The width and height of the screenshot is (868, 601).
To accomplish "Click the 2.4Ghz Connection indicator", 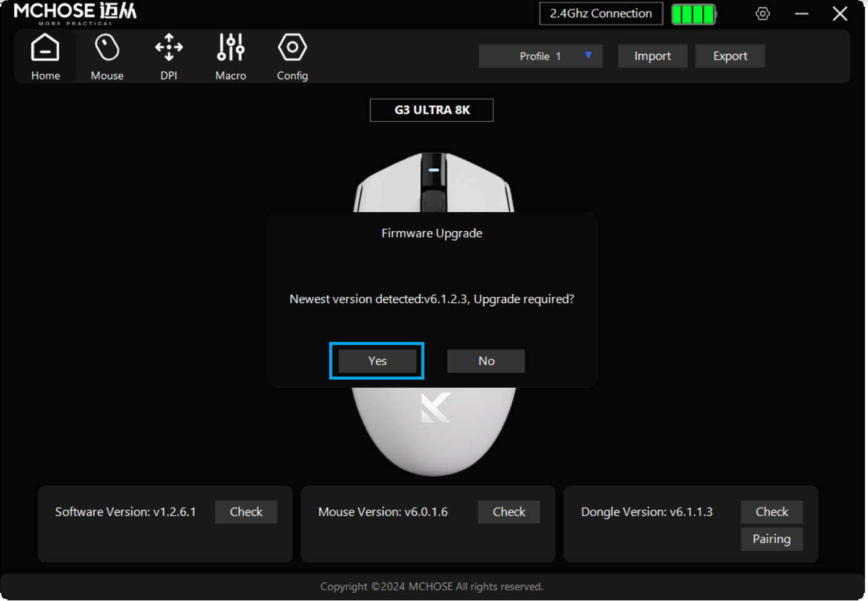I will point(601,14).
